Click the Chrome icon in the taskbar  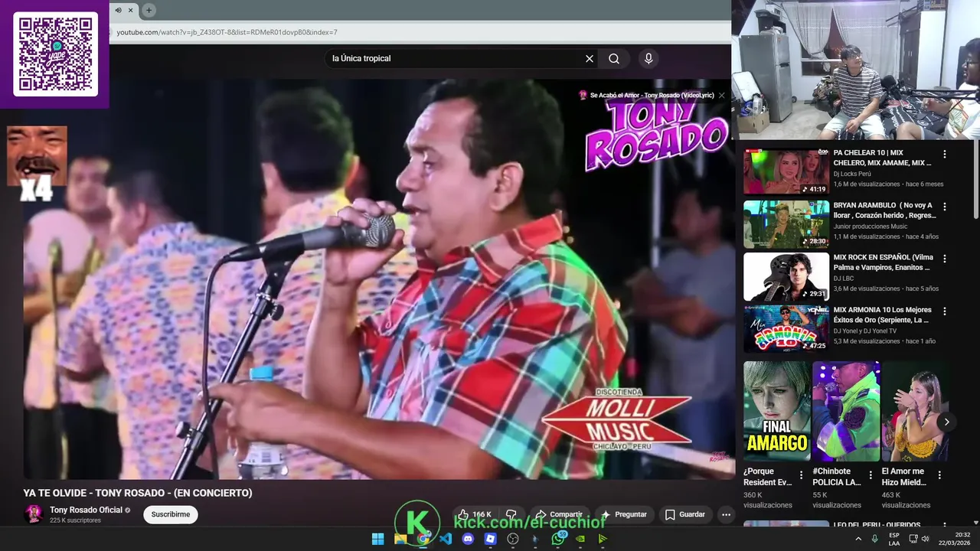pos(423,539)
